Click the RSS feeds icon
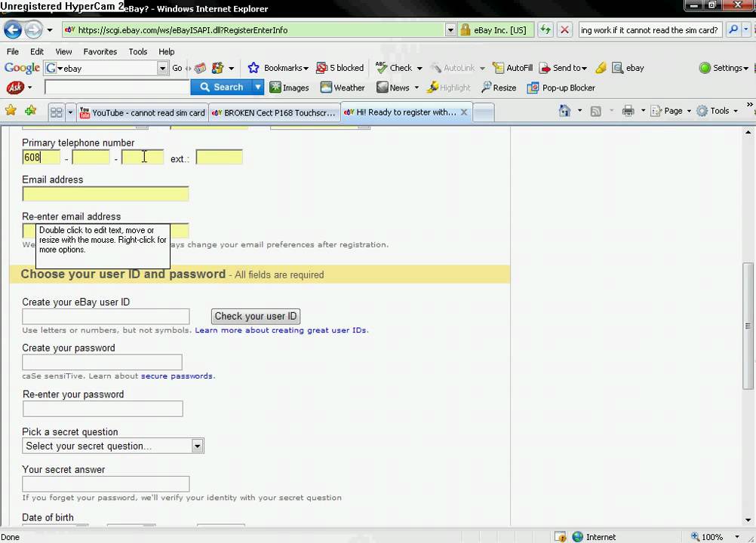 click(x=596, y=111)
